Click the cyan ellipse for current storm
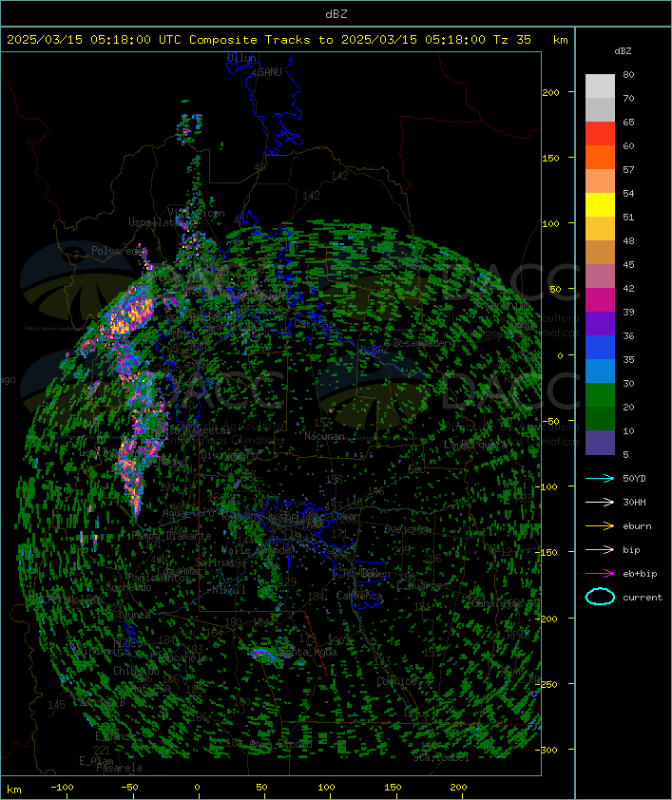Viewport: 672px width, 800px height. 600,597
